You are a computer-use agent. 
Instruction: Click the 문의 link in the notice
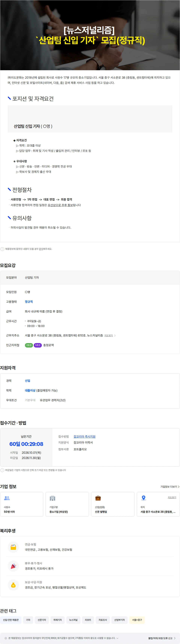coord(41,249)
